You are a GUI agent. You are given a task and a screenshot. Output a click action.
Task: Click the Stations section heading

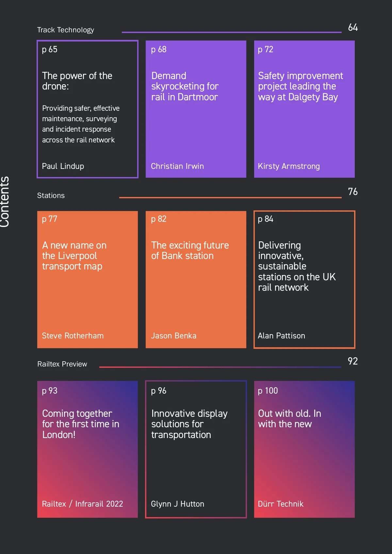click(51, 196)
